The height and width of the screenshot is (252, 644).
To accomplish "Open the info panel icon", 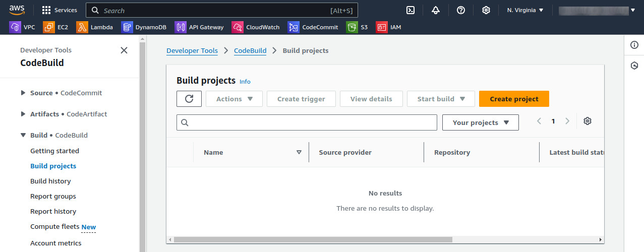I will (x=634, y=45).
